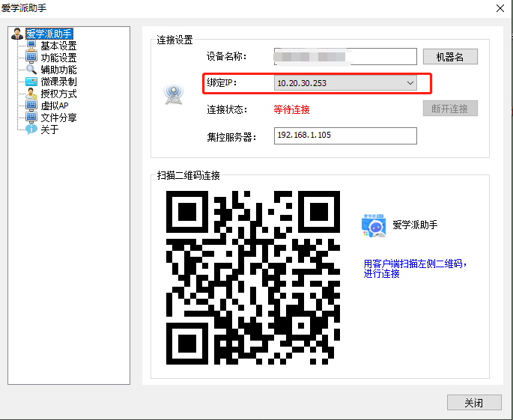Screen dimensions: 513x420
Task: Click the 扫描二维码连接 group title
Action: (189, 175)
